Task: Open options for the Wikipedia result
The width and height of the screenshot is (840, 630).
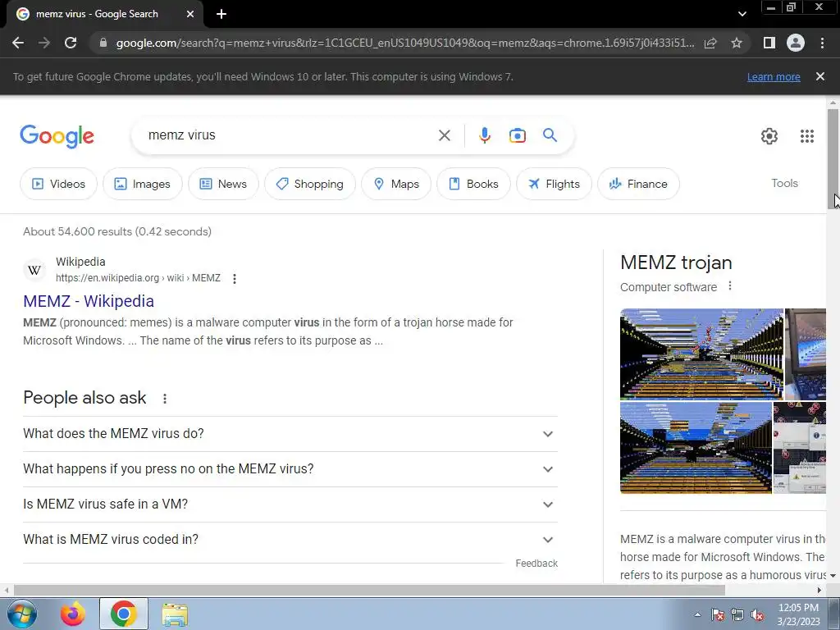Action: pyautogui.click(x=234, y=279)
